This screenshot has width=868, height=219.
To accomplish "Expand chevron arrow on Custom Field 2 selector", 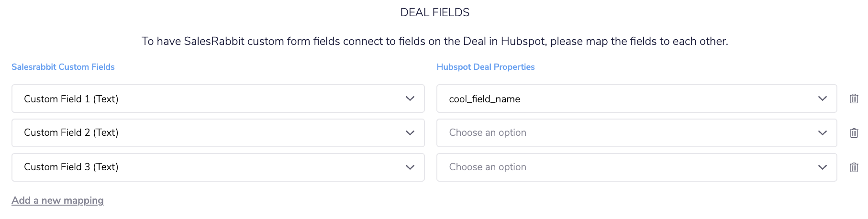I will [x=410, y=133].
